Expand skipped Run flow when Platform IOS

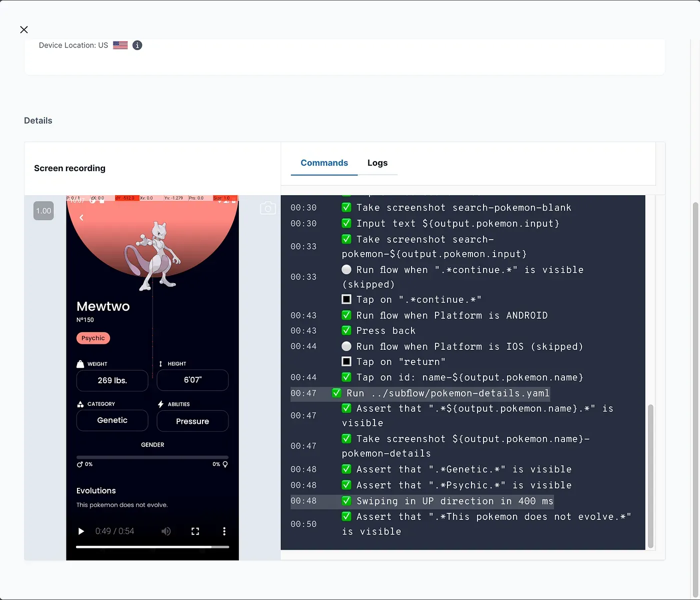[469, 346]
